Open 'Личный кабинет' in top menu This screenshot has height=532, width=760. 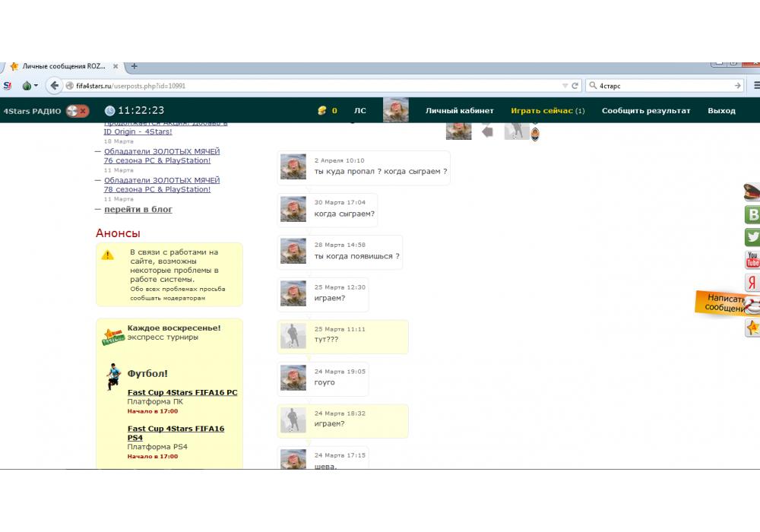tap(459, 111)
